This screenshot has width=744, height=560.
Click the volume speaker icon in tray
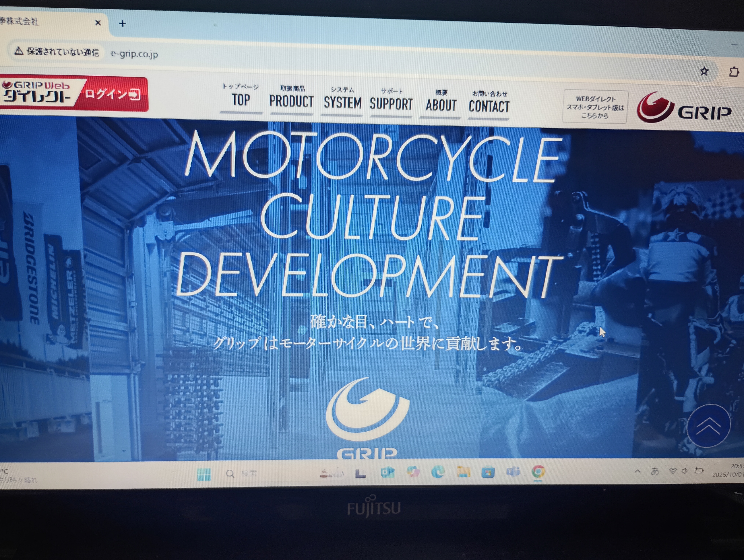(x=685, y=471)
